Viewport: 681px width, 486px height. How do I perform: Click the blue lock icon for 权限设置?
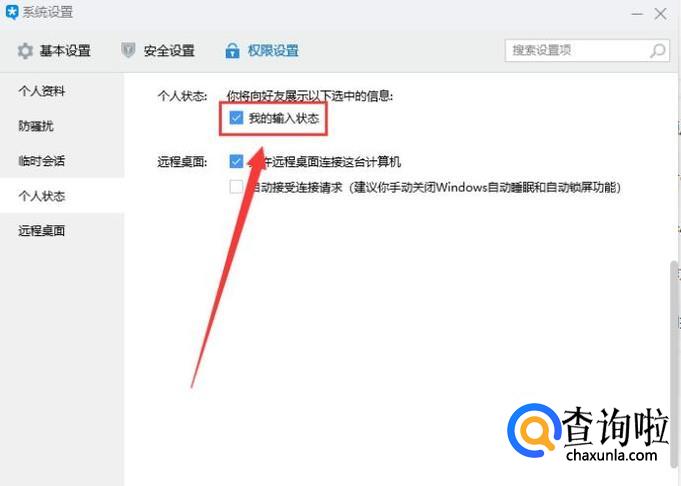pos(232,51)
